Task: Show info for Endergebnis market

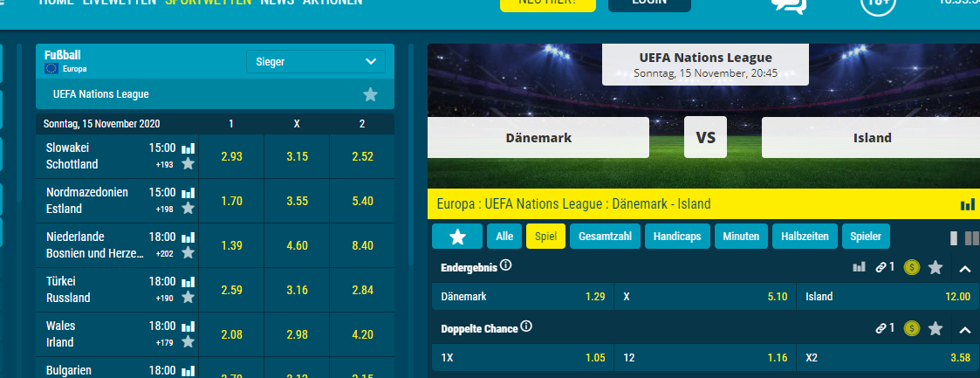Action: tap(506, 265)
